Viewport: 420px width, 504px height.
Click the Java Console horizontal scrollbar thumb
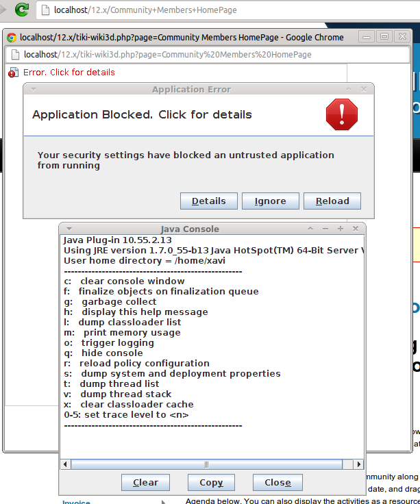point(206,464)
